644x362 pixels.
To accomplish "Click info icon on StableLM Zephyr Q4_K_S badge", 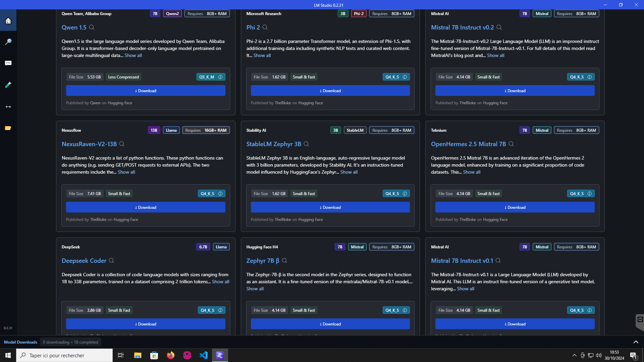I will (405, 194).
